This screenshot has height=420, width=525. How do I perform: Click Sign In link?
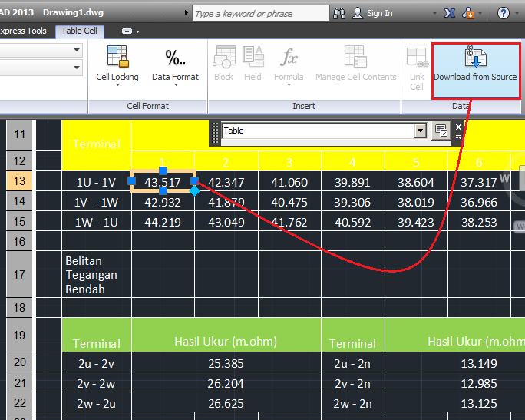380,13
